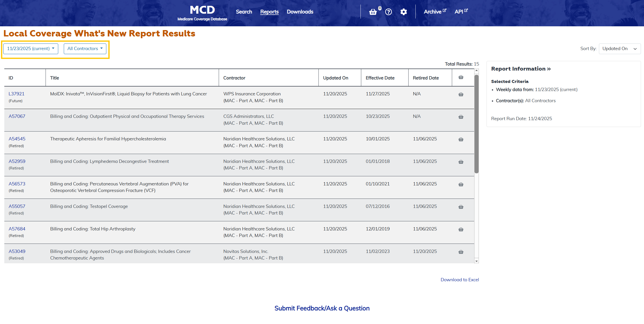Click basket icon in table header

click(461, 77)
